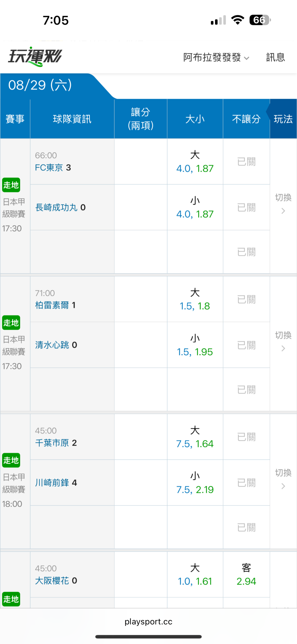This screenshot has width=297, height=644.
Task: Select the 08/29 (六) date tab
Action: [x=40, y=85]
